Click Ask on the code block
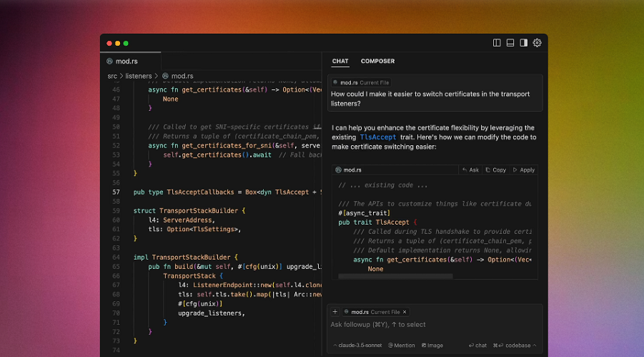The width and height of the screenshot is (644, 357). [x=471, y=170]
